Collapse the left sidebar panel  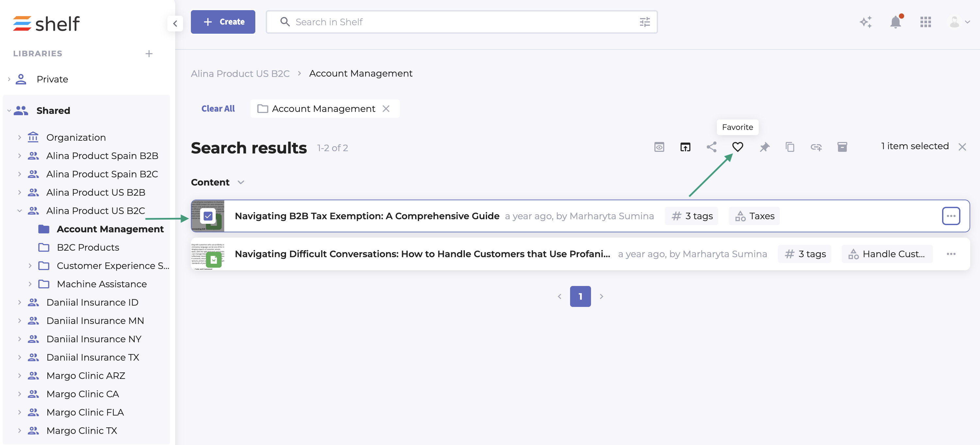tap(175, 24)
